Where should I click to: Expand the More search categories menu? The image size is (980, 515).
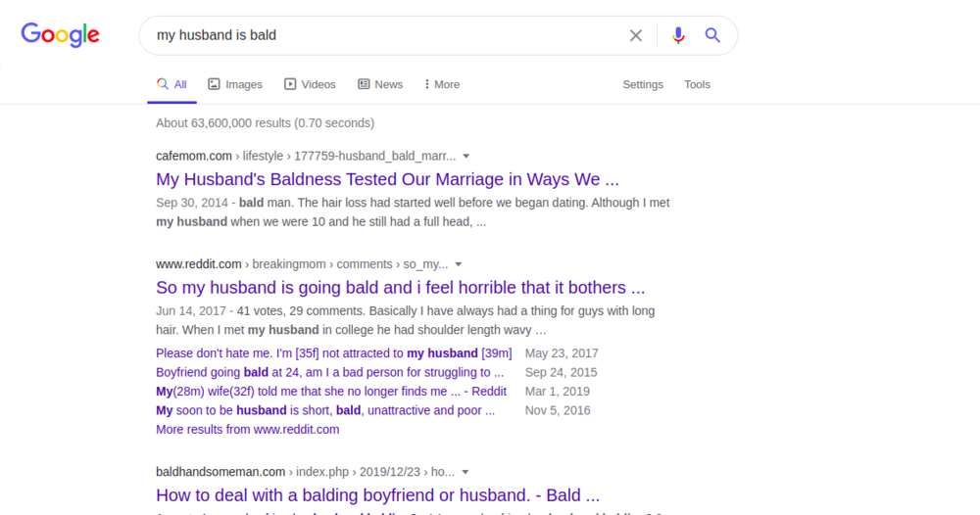point(442,84)
